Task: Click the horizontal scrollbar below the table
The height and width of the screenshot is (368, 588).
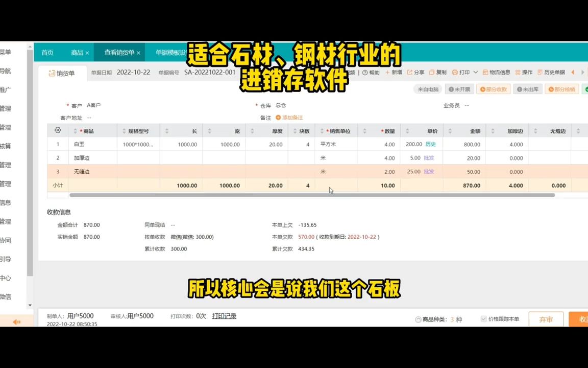Action: (306, 195)
